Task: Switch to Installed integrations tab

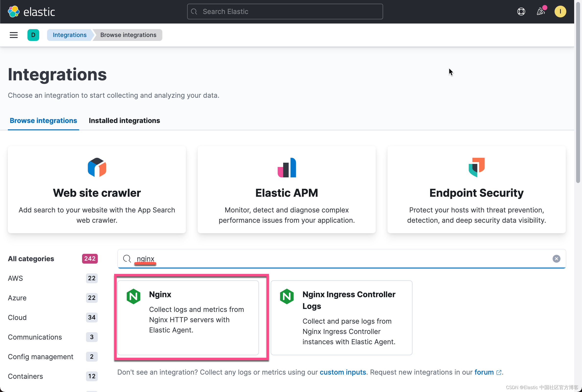Action: 124,121
